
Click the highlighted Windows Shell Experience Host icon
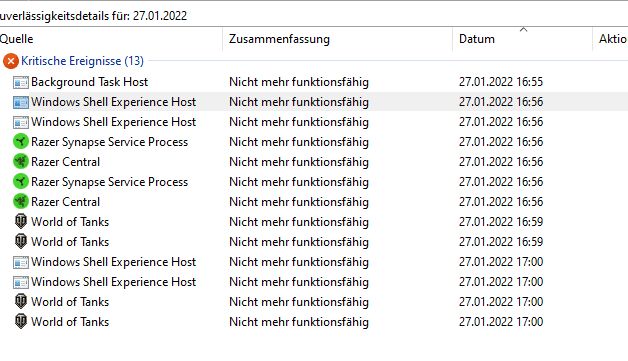point(21,102)
